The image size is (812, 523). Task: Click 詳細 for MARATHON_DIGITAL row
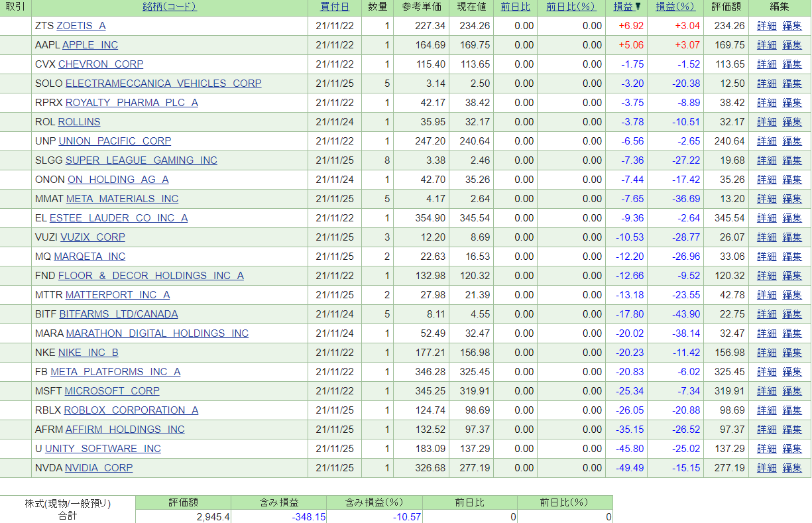pos(766,333)
